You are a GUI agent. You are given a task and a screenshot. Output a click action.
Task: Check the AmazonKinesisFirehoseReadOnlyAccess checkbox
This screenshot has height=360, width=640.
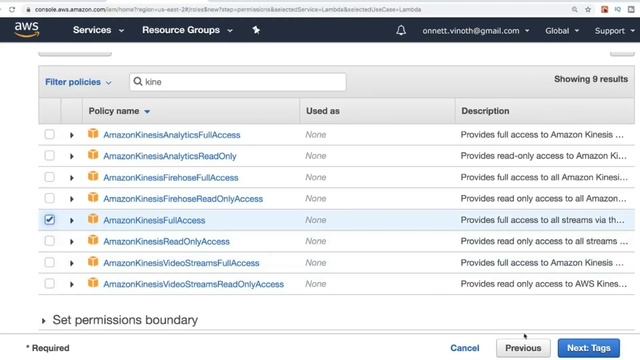49,198
